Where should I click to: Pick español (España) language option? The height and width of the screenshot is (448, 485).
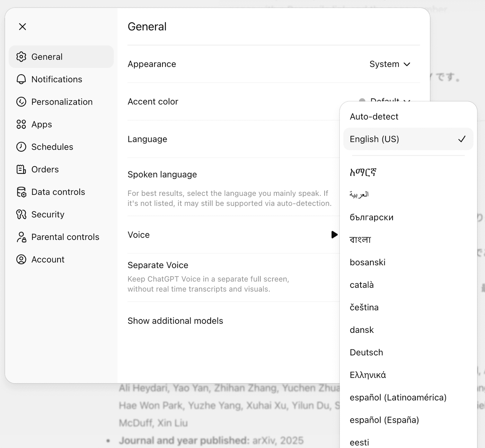point(384,420)
